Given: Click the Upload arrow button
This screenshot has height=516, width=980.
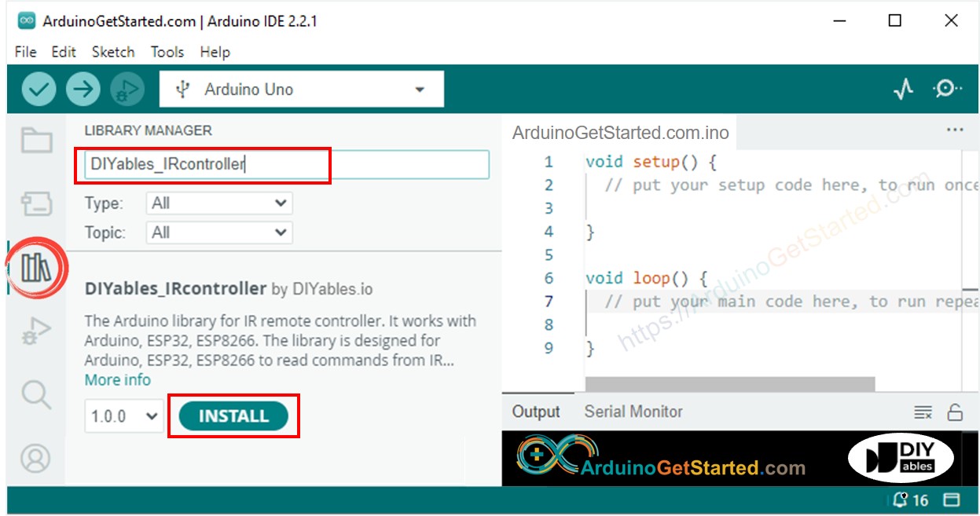Looking at the screenshot, I should (83, 90).
